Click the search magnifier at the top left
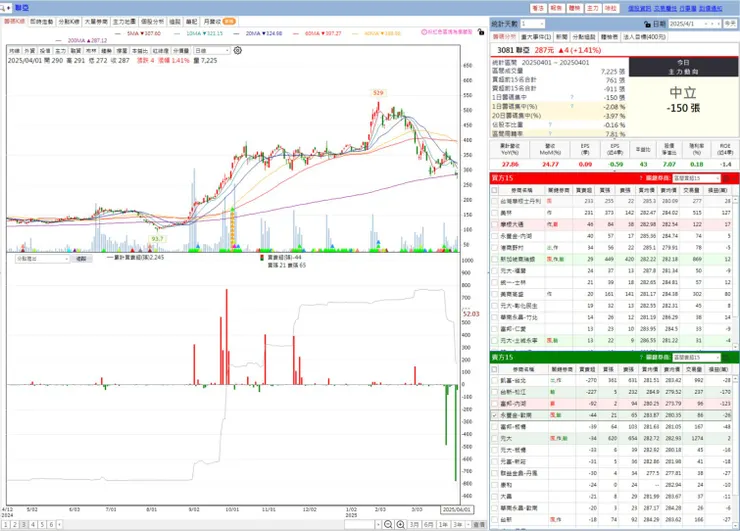The width and height of the screenshot is (740, 531). tap(3, 8)
